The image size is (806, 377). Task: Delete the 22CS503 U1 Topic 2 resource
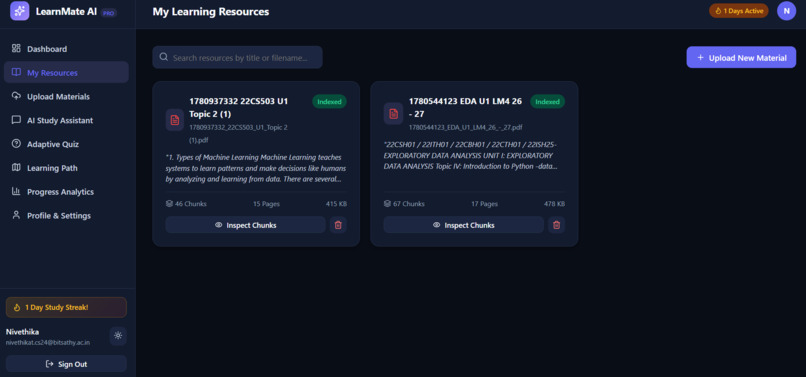tap(338, 225)
